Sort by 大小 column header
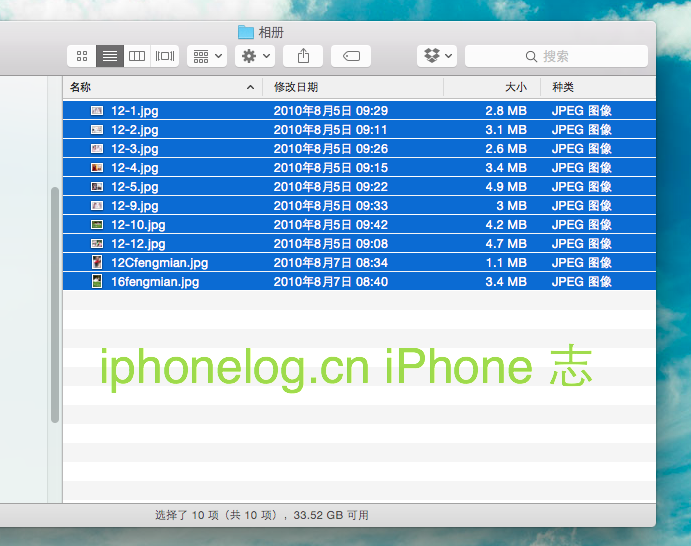 click(492, 87)
